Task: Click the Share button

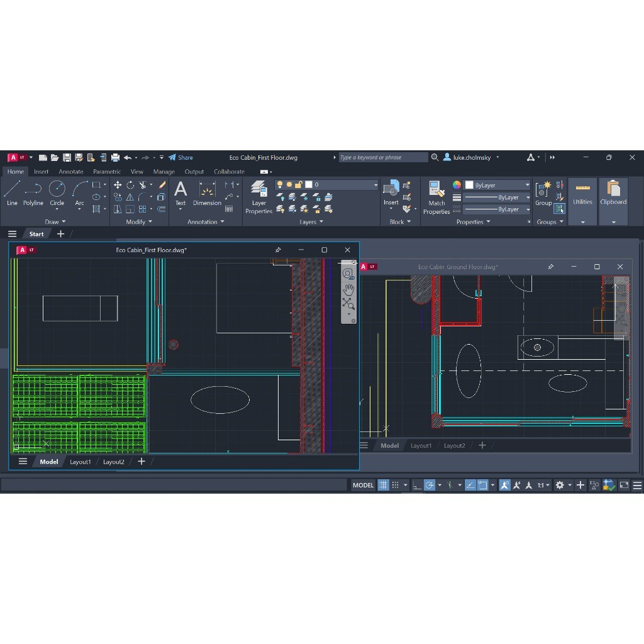Action: [180, 157]
